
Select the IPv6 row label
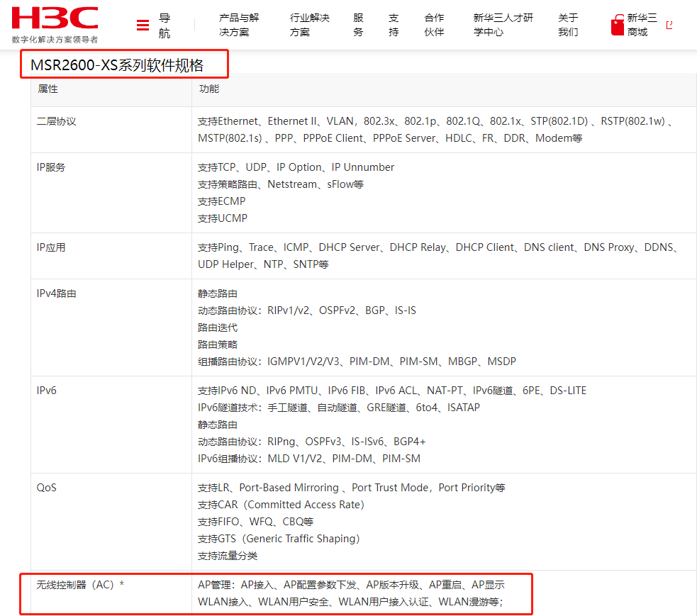pyautogui.click(x=46, y=391)
